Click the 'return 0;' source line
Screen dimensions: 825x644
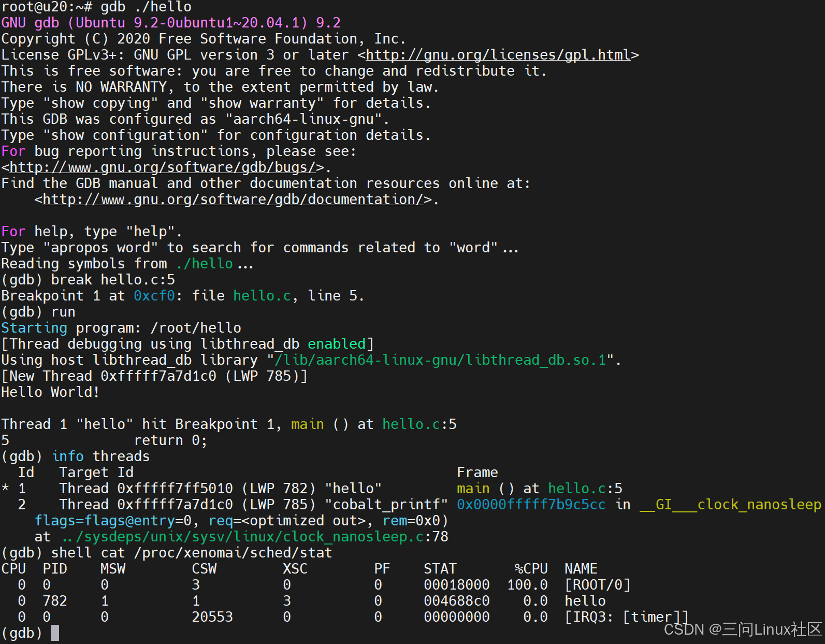point(171,440)
